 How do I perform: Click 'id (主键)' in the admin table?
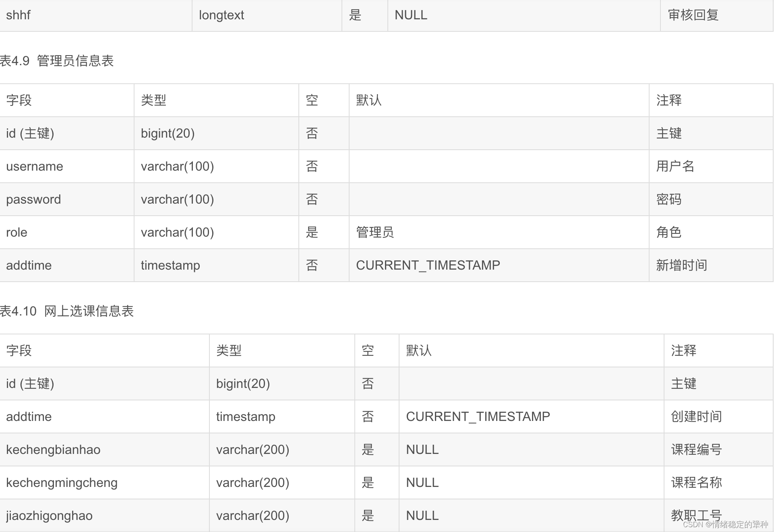pyautogui.click(x=30, y=133)
